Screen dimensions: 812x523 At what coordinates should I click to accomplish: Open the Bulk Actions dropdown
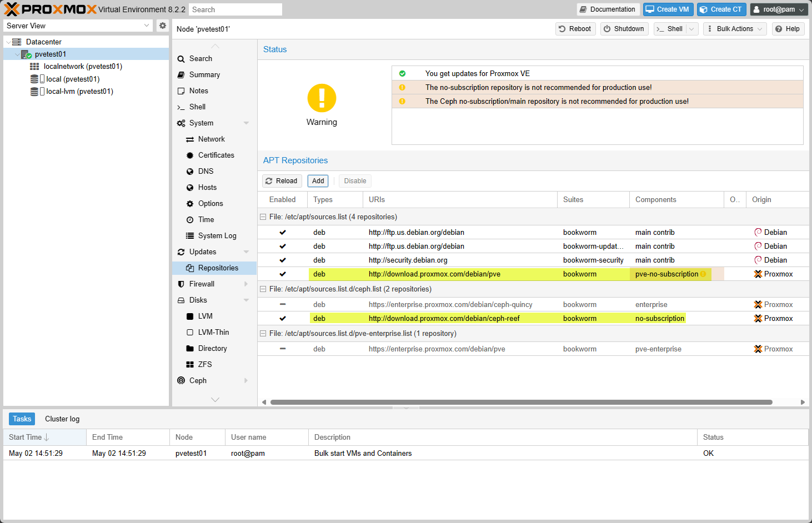pos(735,29)
